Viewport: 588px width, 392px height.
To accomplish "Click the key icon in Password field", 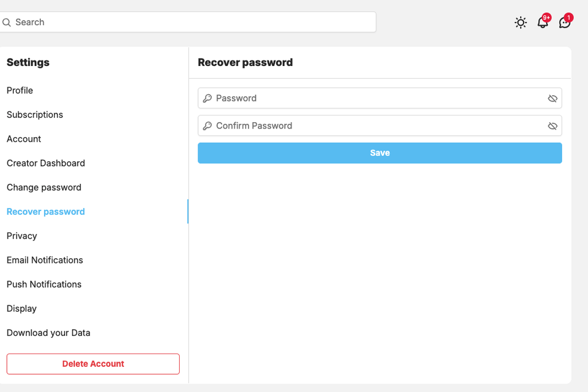I will pyautogui.click(x=207, y=98).
